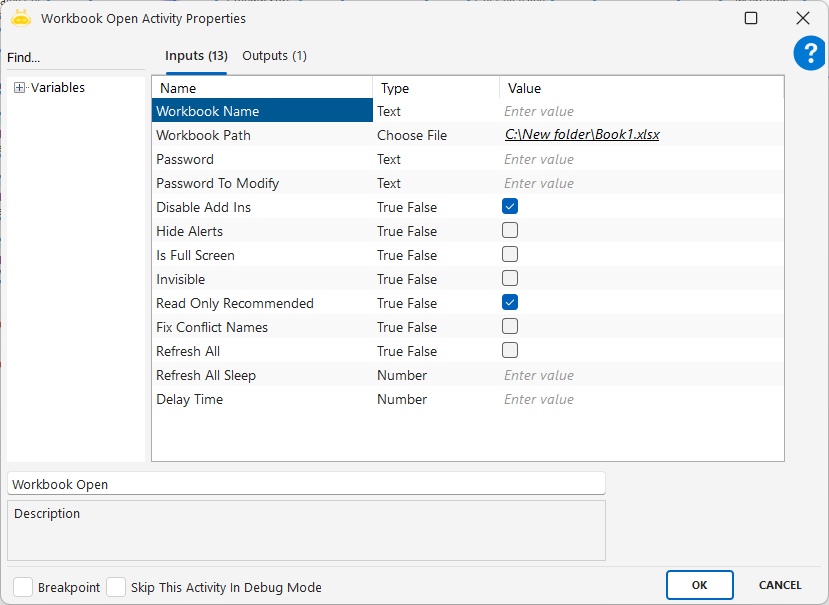This screenshot has height=605, width=829.
Task: Uncheck Read Only Recommended checkbox
Action: (x=510, y=303)
